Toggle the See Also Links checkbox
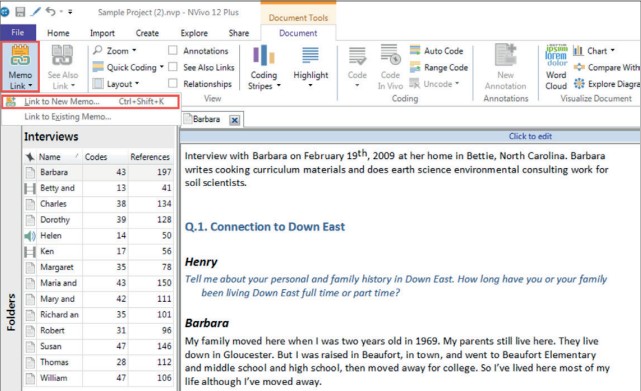Image resolution: width=641 pixels, height=391 pixels. pos(173,67)
